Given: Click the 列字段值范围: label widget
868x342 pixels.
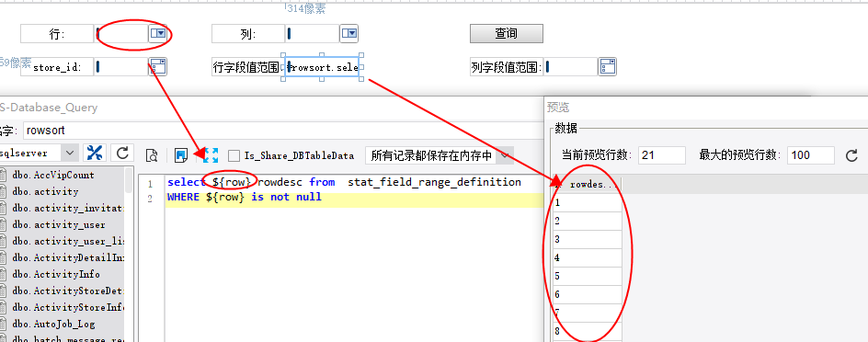Looking at the screenshot, I should coord(506,67).
